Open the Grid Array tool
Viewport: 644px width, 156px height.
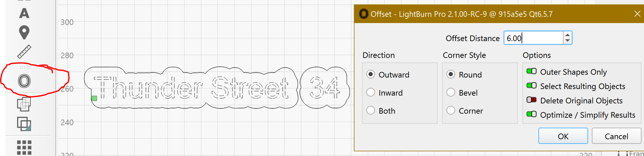tap(24, 147)
